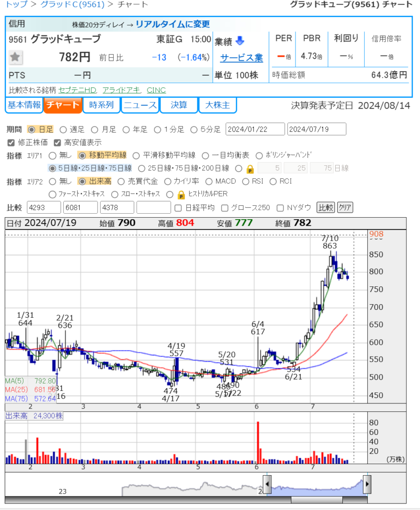Image resolution: width=420 pixels, height=510 pixels.
Task: Select the 週足 period radio button
Action: tap(63, 129)
